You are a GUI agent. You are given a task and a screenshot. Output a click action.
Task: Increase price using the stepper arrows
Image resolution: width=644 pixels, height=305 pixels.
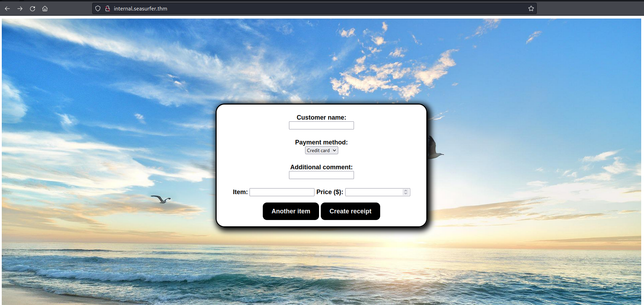[406, 191]
